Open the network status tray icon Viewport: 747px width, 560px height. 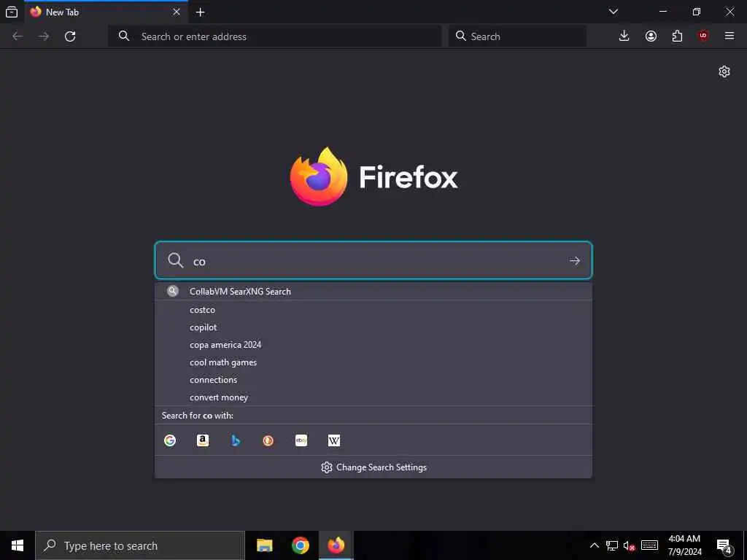pos(612,545)
